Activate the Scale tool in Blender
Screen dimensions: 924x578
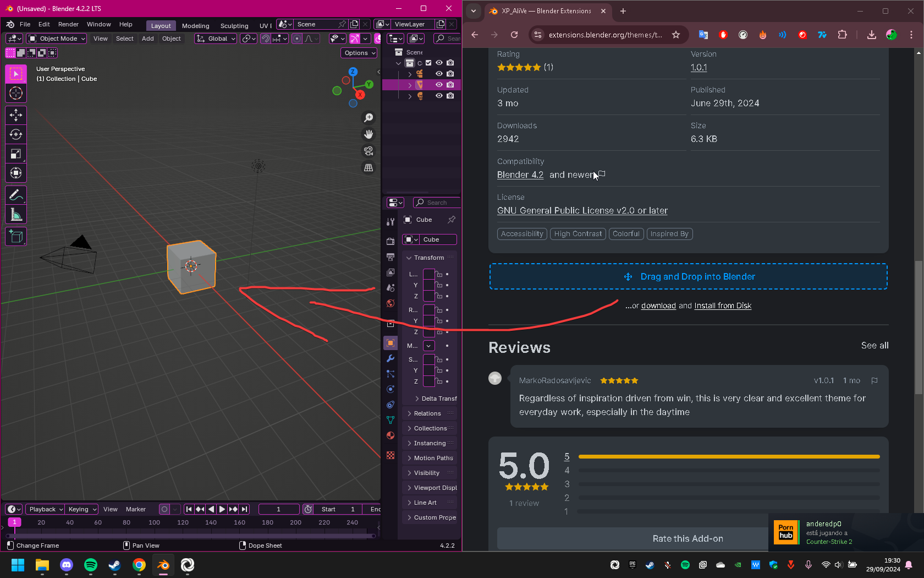pyautogui.click(x=16, y=154)
